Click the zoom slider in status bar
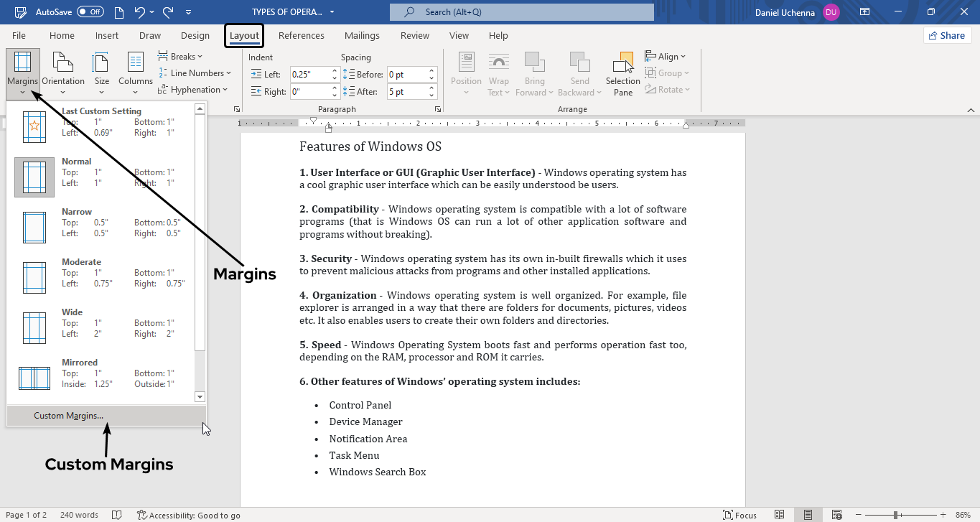The image size is (980, 522). click(897, 515)
